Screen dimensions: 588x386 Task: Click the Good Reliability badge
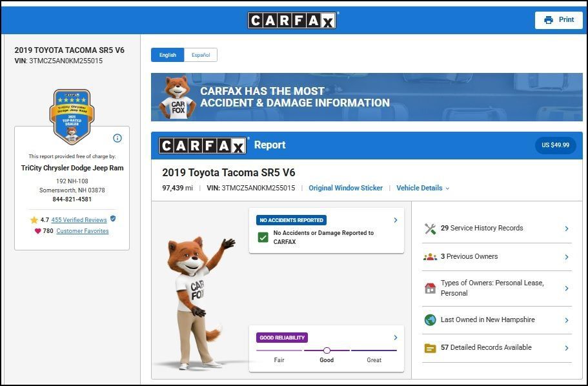click(282, 338)
